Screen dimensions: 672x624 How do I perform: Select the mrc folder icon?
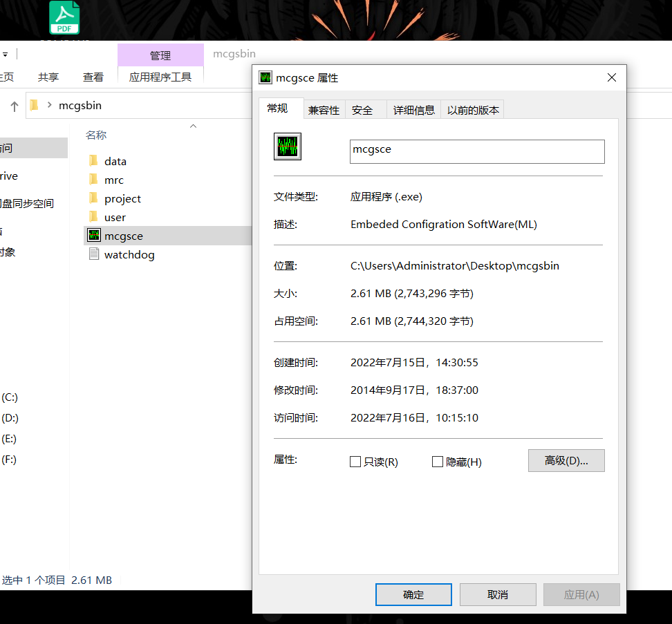[94, 180]
